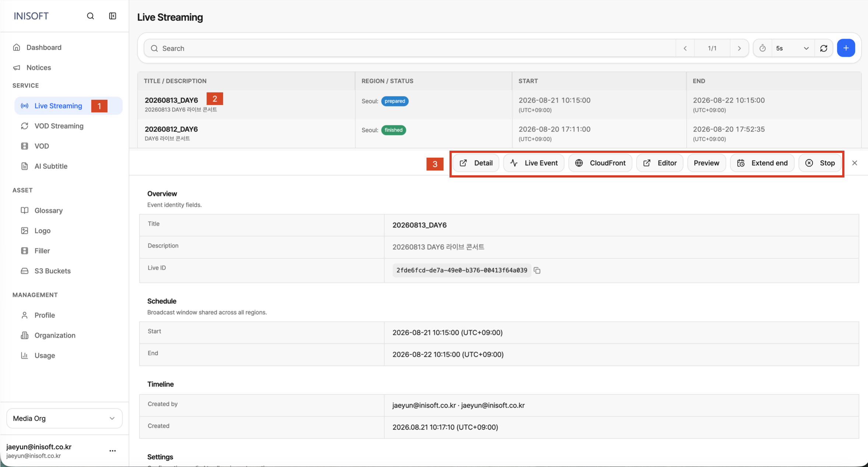Click the sidebar search magnifier icon

[91, 16]
